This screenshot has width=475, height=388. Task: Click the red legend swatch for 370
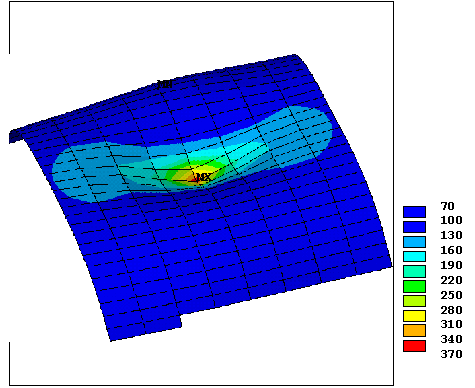click(414, 346)
